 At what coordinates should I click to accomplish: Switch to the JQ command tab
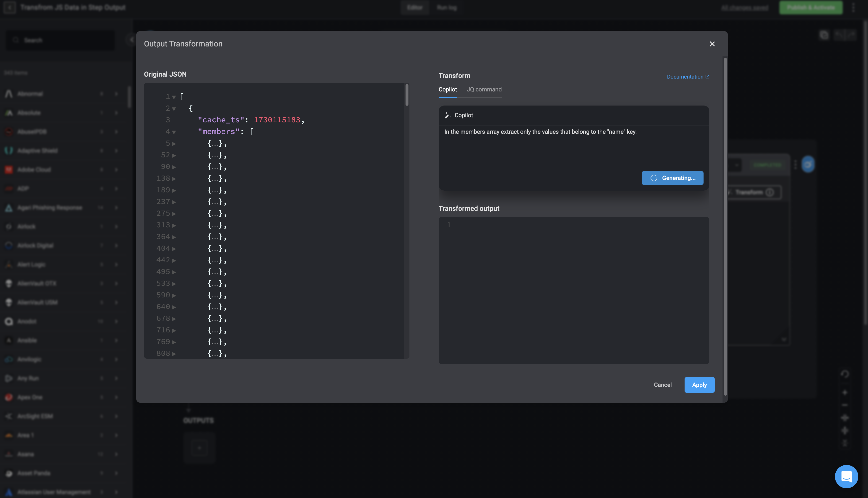(x=484, y=90)
